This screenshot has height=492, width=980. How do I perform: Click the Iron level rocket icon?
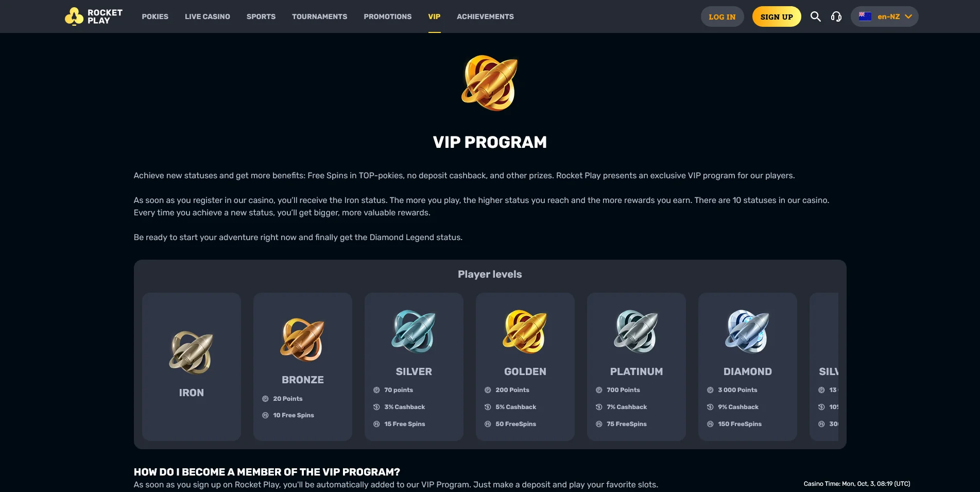[x=191, y=352]
